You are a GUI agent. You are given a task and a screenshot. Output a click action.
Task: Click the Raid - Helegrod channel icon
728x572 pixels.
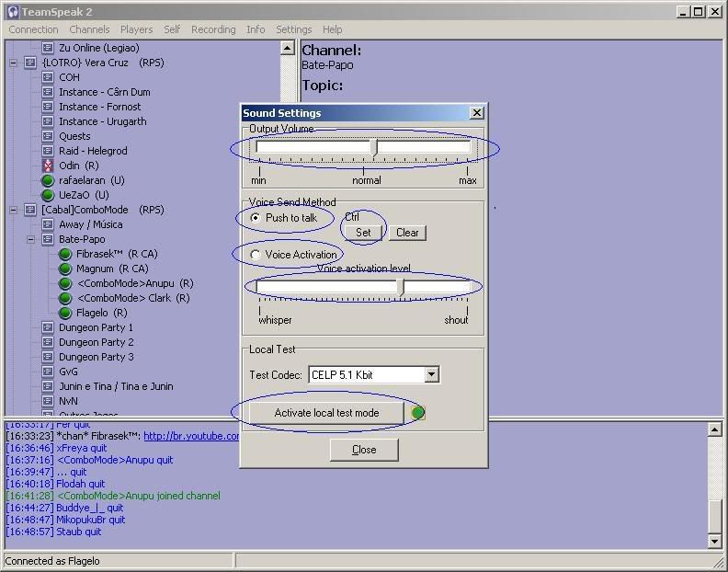48,151
